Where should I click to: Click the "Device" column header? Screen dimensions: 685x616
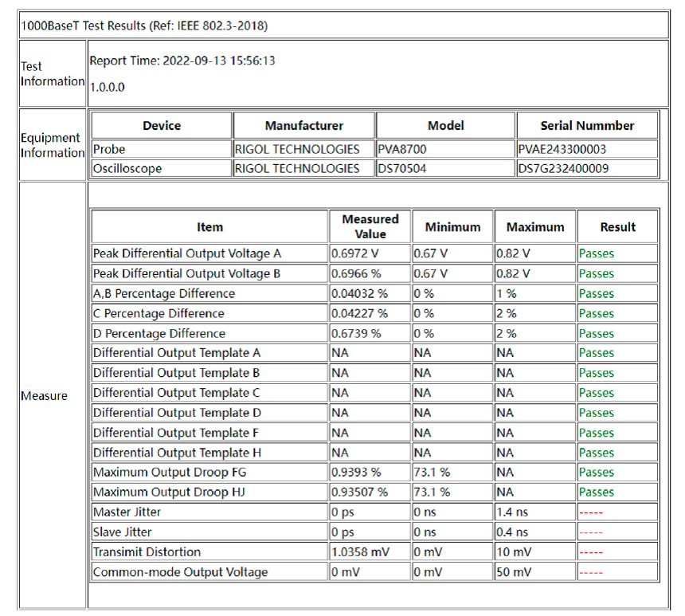pyautogui.click(x=162, y=126)
